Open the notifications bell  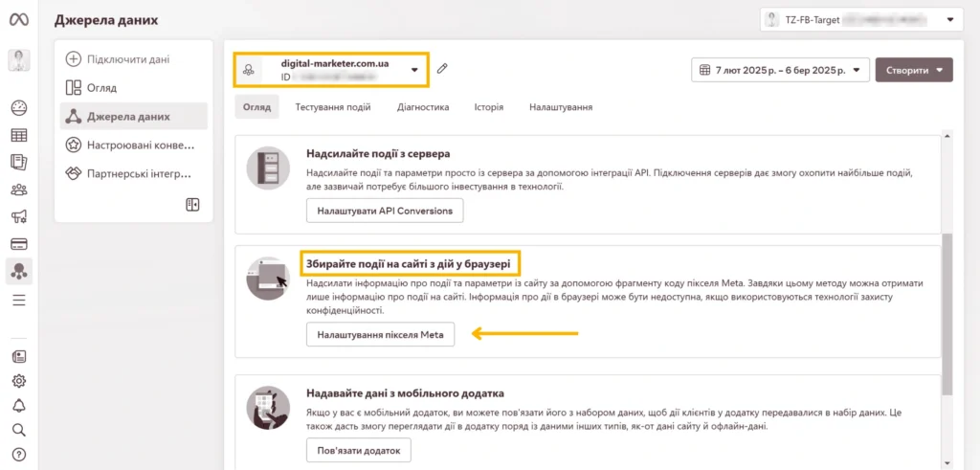pos(19,405)
